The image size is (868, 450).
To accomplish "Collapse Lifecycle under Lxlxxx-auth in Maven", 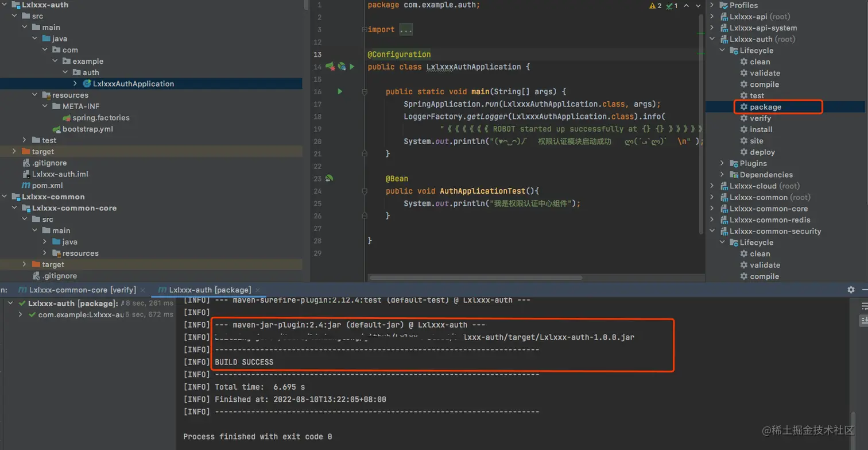I will (723, 51).
